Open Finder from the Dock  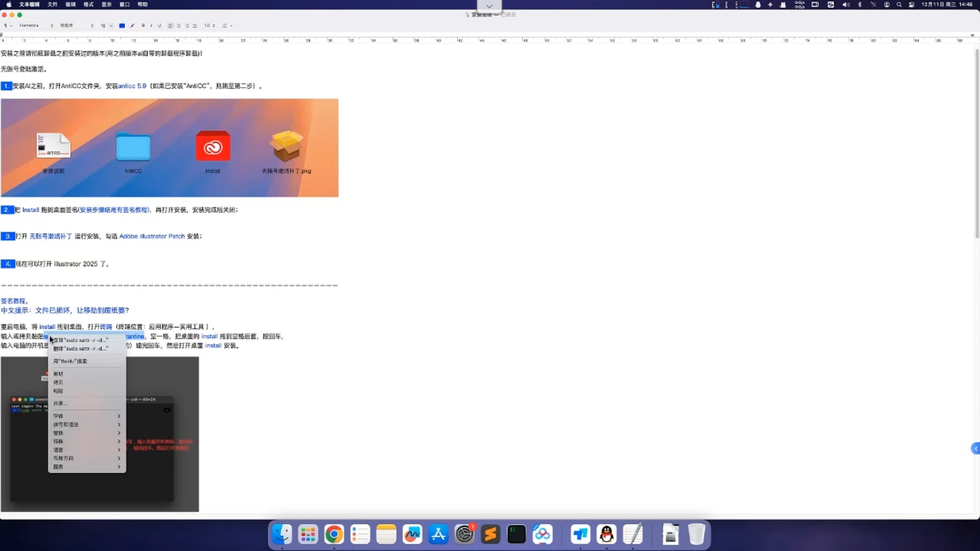(282, 534)
